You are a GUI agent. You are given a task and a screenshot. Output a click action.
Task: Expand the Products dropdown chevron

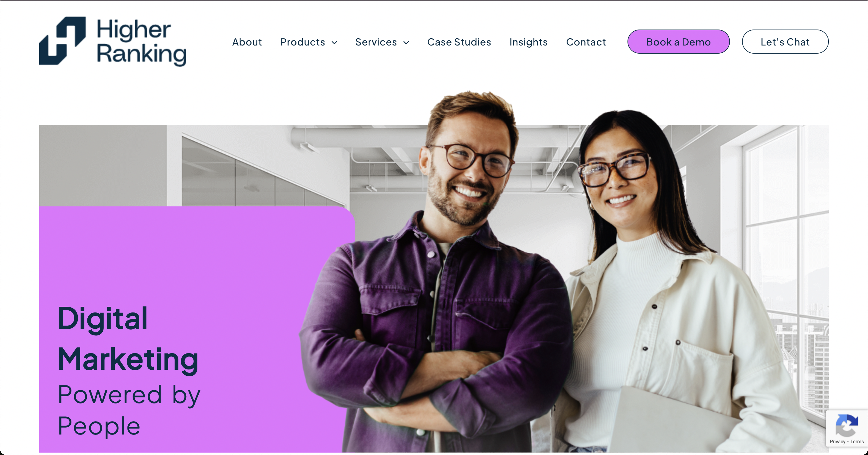335,43
